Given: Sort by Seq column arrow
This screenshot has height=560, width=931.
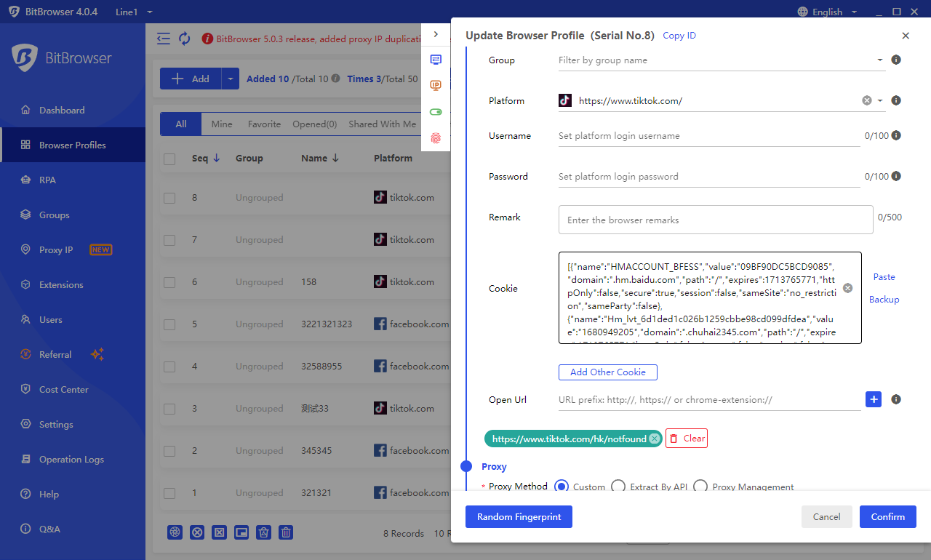Looking at the screenshot, I should tap(216, 158).
